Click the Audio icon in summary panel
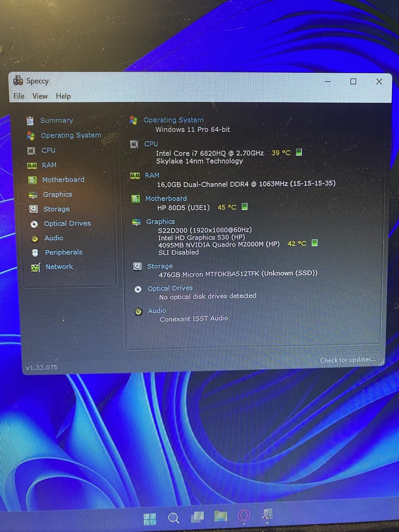399x532 pixels. coord(138,311)
